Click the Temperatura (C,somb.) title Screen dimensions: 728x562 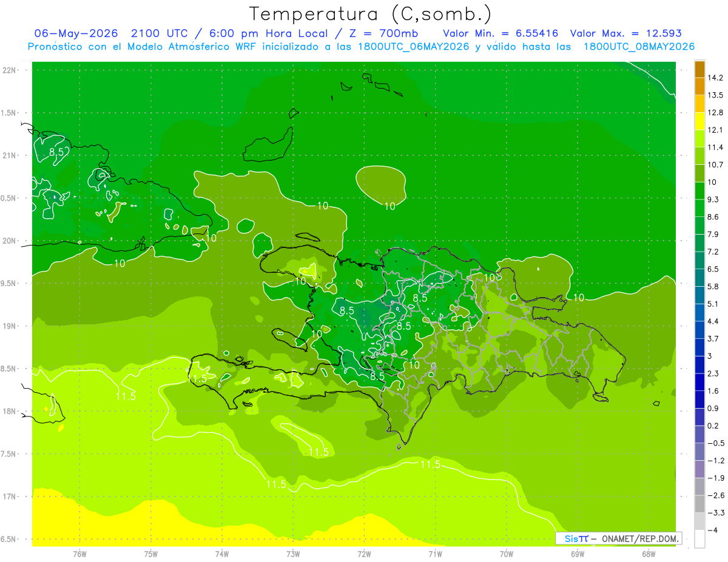[x=371, y=14]
